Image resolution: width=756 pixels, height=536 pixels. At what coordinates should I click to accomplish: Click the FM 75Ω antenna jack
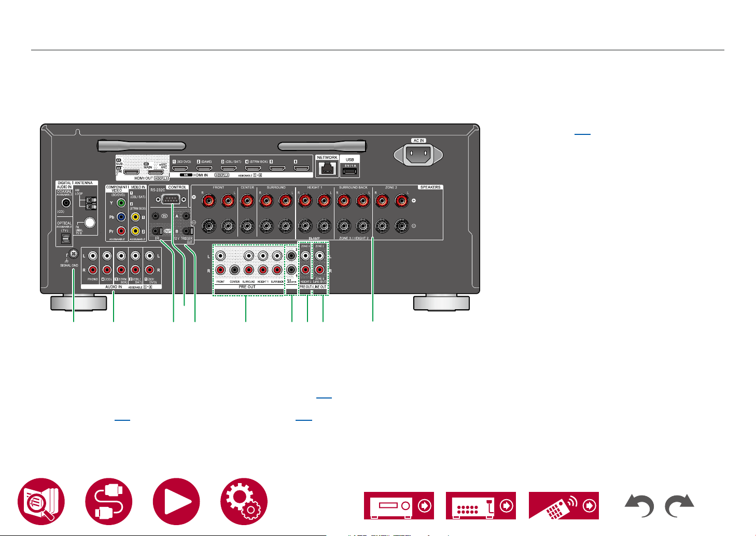pos(91,223)
